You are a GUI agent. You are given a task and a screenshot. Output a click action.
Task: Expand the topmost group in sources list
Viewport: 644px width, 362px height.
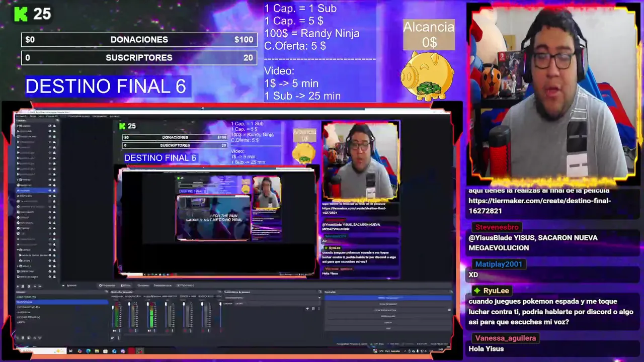(18, 126)
